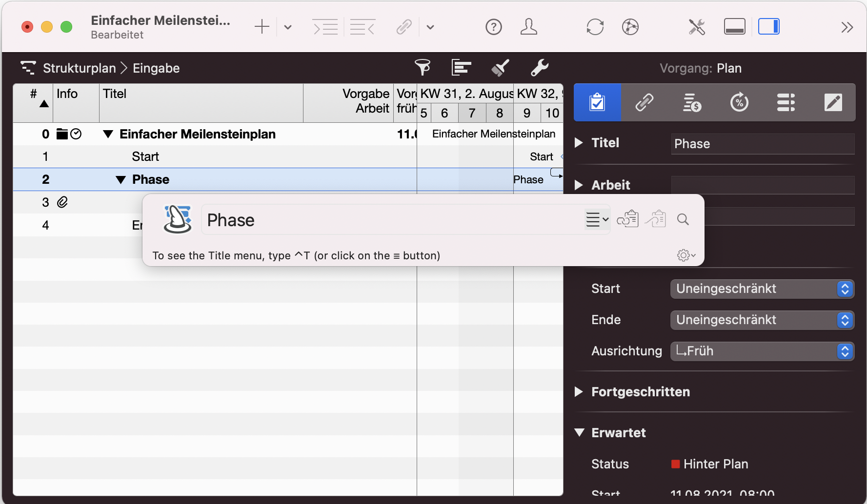Open the Ausrichtung Früh dropdown
This screenshot has height=504, width=867.
click(x=762, y=351)
